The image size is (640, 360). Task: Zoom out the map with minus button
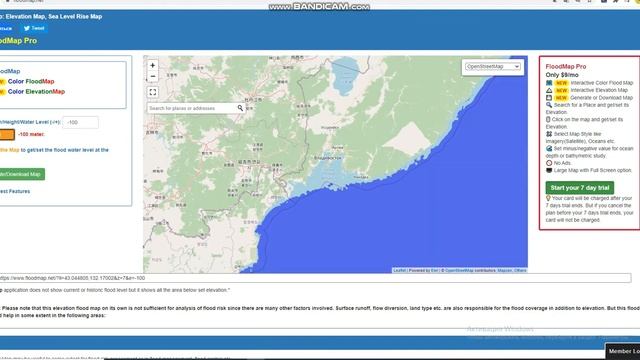coord(153,76)
